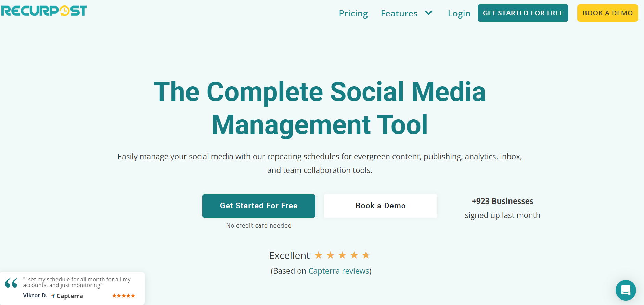Click the 'Viktor D.' reviewer name
The height and width of the screenshot is (305, 644).
tap(35, 295)
